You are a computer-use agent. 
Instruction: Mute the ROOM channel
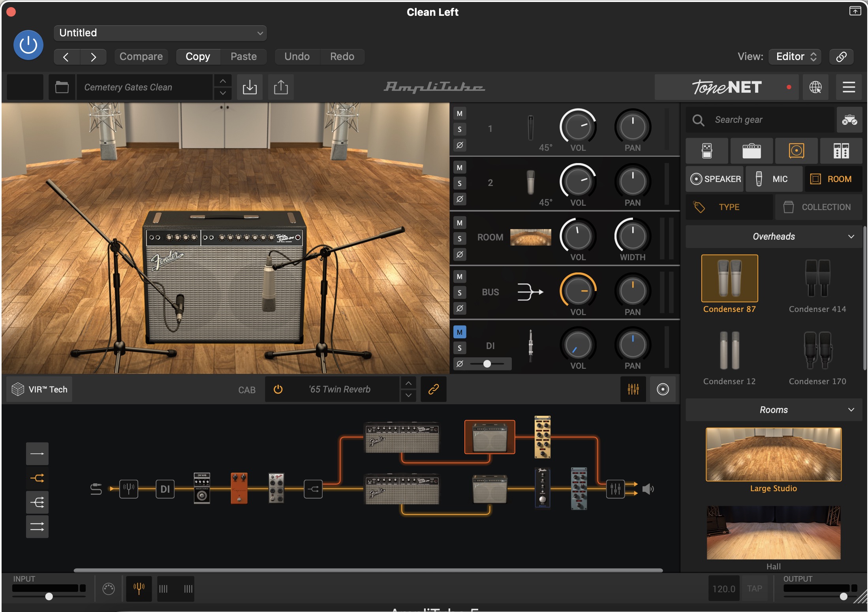[x=460, y=223]
